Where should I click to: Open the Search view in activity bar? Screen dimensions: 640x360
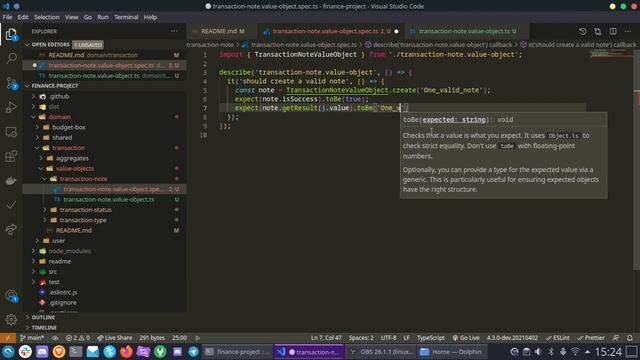[x=11, y=58]
